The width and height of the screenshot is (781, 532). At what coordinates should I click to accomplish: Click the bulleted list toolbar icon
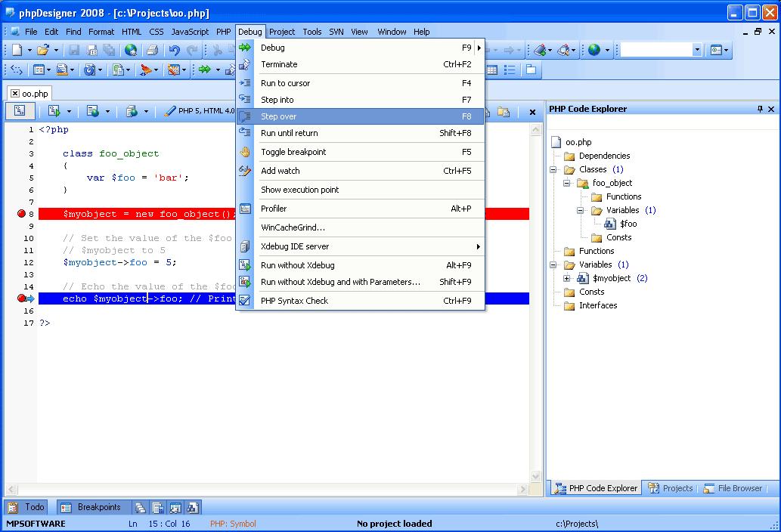coord(510,70)
